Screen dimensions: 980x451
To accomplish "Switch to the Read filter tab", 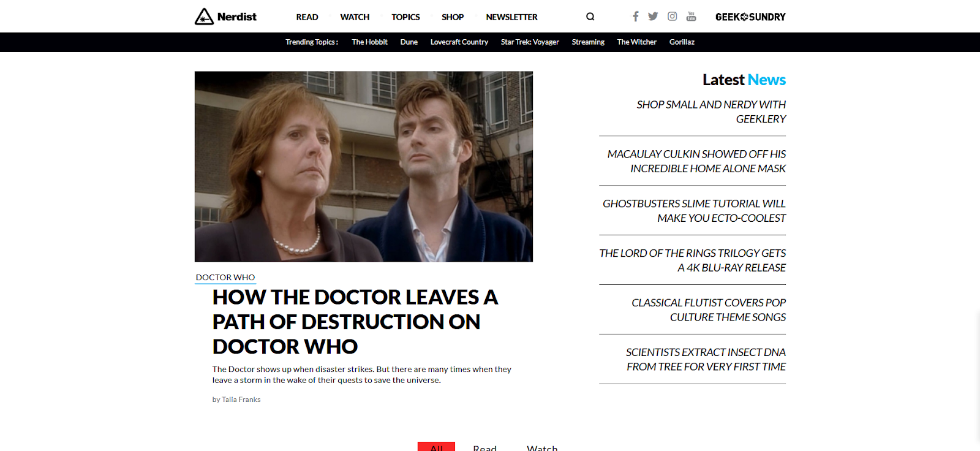I will (484, 447).
